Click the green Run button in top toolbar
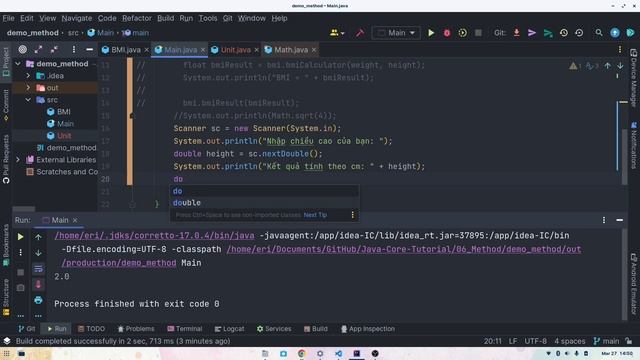The width and height of the screenshot is (640, 360). click(431, 33)
